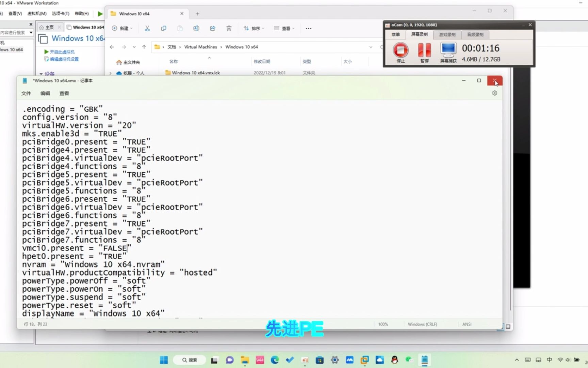Sort by 类型 column header
Screen dimensions: 588x368
click(x=307, y=61)
